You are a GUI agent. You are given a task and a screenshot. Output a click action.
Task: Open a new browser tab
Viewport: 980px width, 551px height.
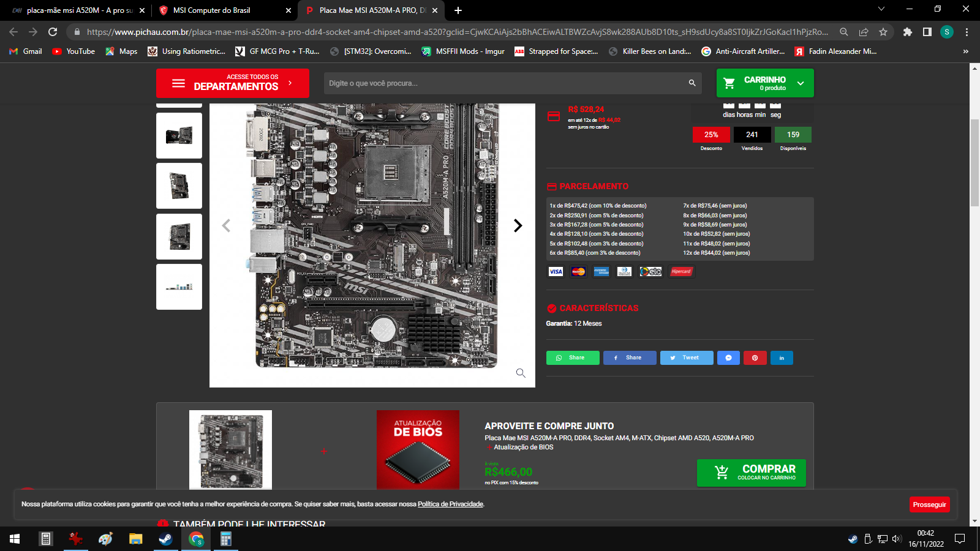click(x=458, y=10)
